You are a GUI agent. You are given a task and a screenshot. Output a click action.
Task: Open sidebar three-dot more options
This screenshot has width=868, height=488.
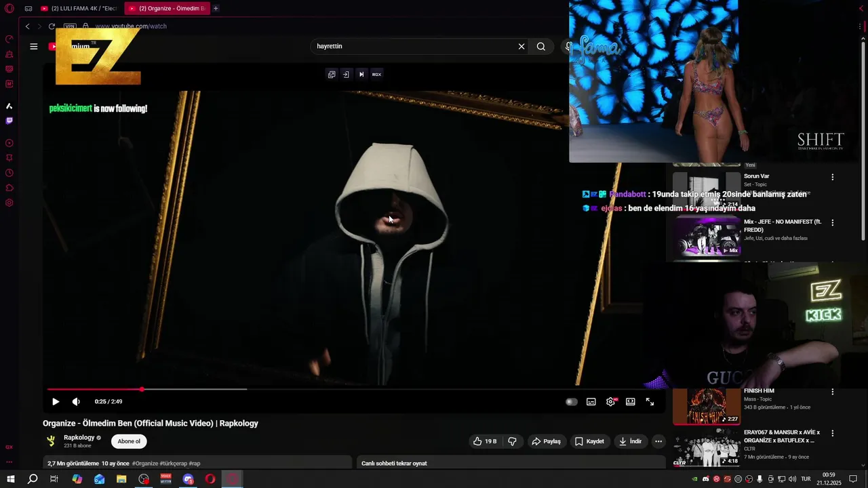9,462
